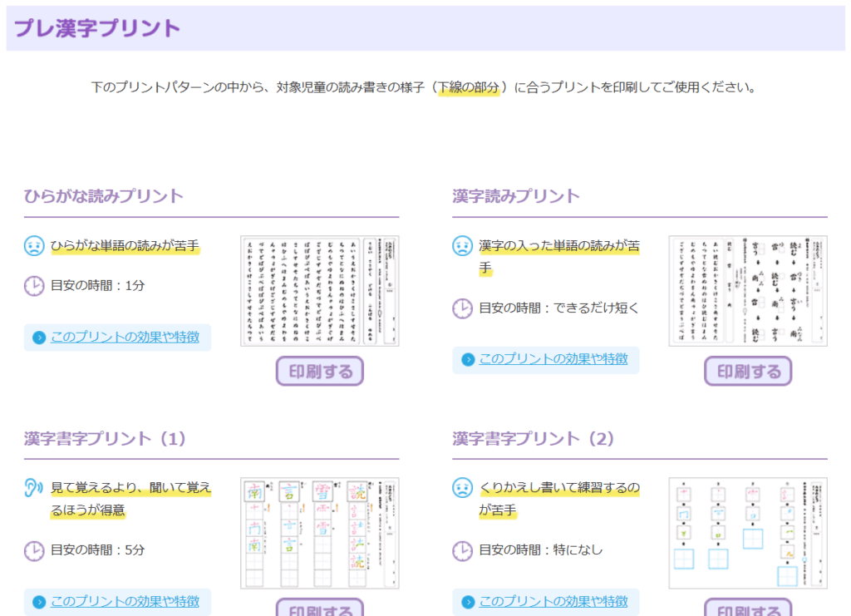Click sad face icon in 漢字読みプリント section
Viewport: 851px width, 616px height.
[462, 246]
